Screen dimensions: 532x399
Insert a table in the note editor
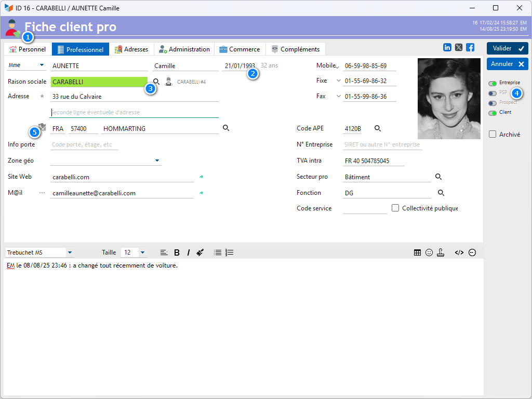point(417,252)
